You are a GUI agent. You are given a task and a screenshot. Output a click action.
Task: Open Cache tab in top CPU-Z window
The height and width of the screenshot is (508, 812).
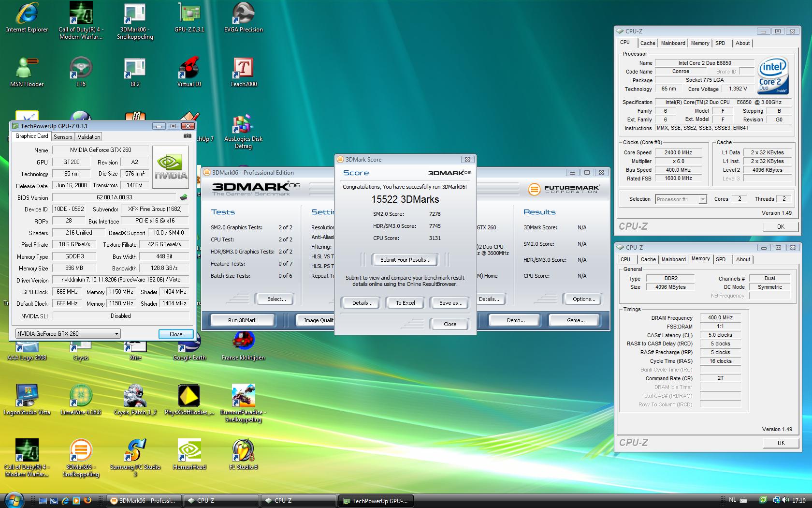(x=648, y=43)
